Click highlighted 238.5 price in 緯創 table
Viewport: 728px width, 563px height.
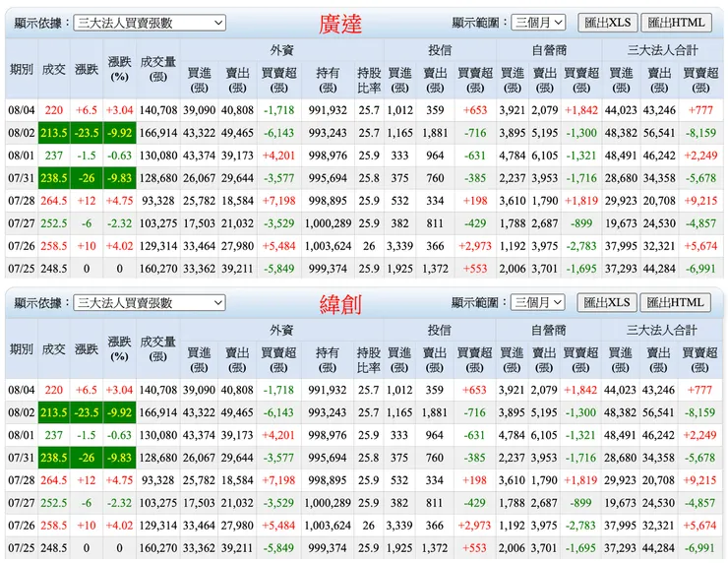pyautogui.click(x=54, y=458)
